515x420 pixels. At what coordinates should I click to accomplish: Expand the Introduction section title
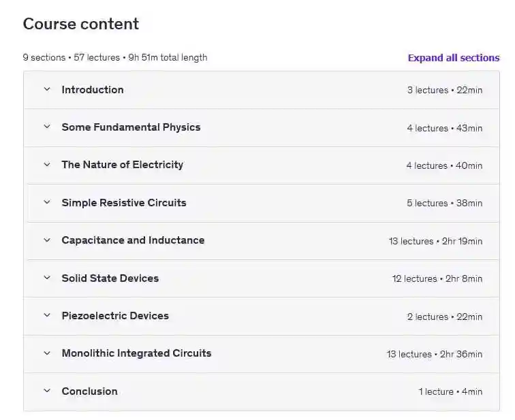[93, 90]
